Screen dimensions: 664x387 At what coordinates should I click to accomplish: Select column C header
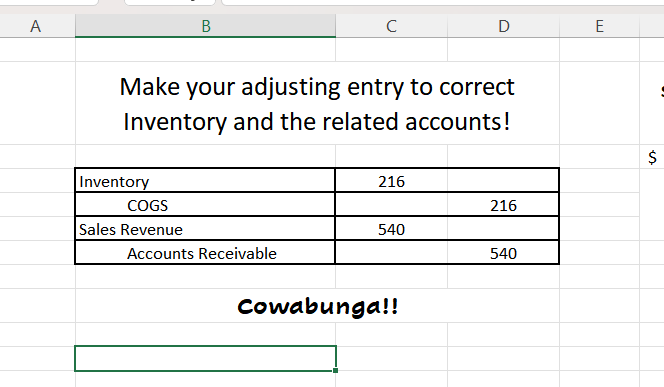point(392,26)
